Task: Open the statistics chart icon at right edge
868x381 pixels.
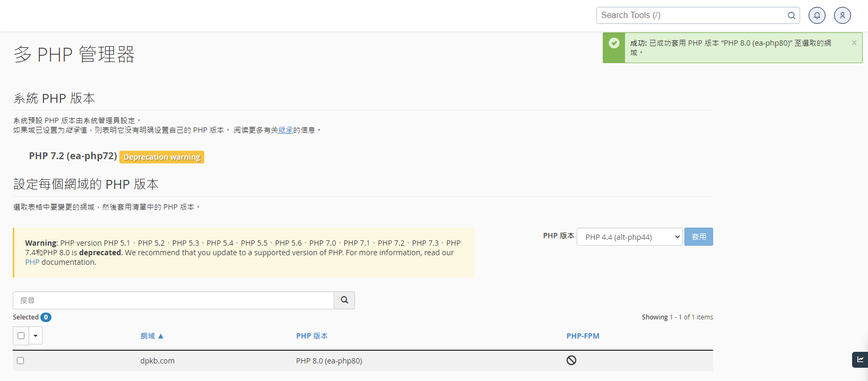Action: pos(860,360)
